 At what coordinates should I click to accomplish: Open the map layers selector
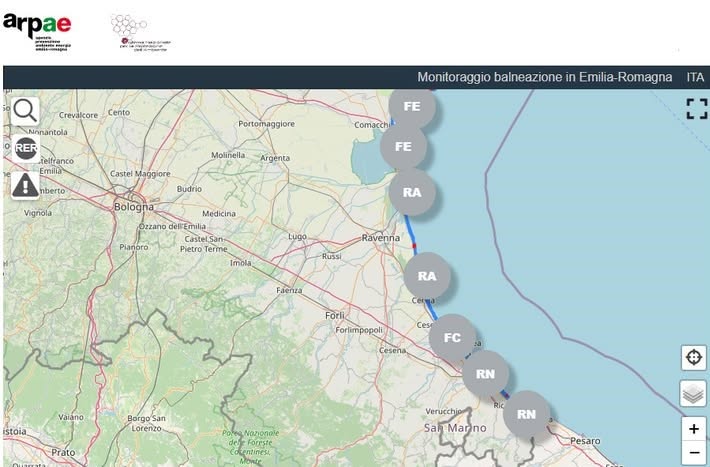(694, 393)
